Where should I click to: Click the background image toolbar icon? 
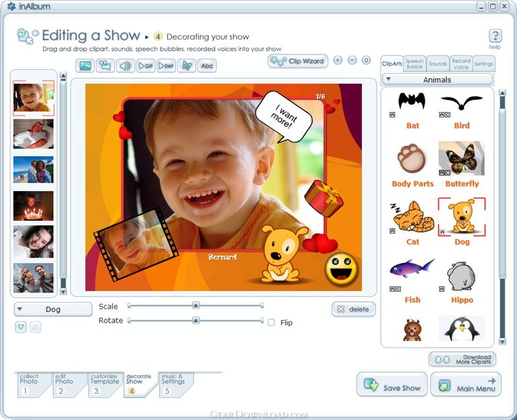coord(85,66)
